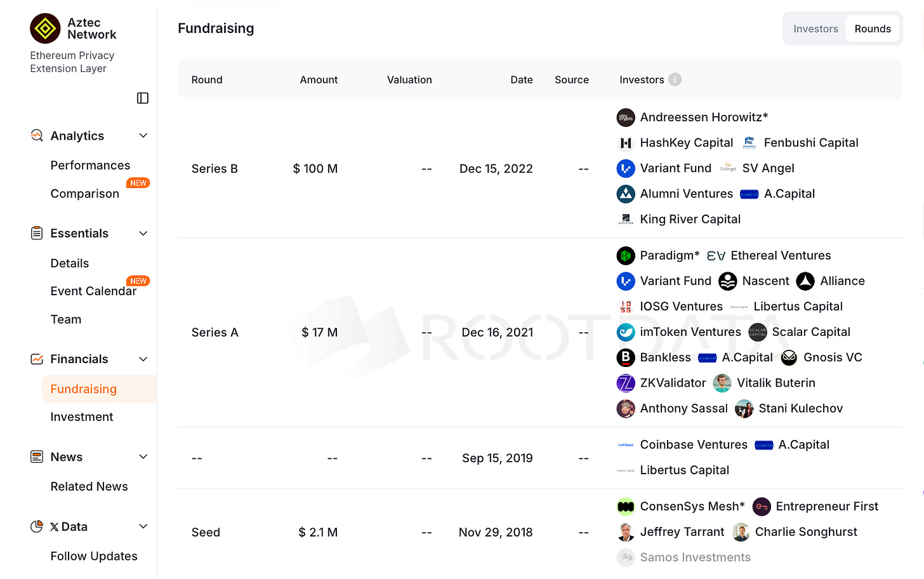
Task: Click the Entrepreneur First logo icon
Action: (762, 506)
